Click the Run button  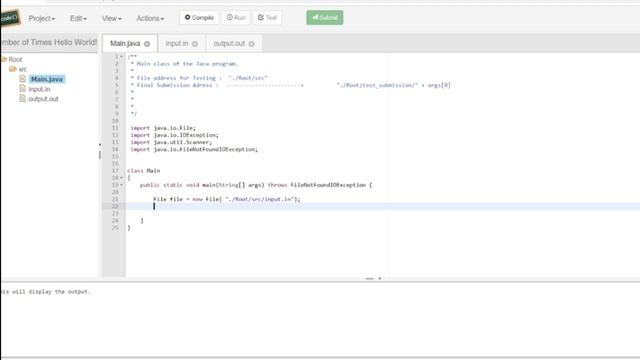coord(236,18)
